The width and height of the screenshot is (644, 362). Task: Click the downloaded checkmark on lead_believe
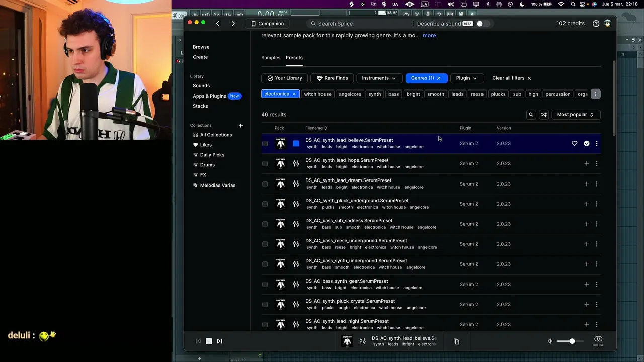(x=587, y=144)
